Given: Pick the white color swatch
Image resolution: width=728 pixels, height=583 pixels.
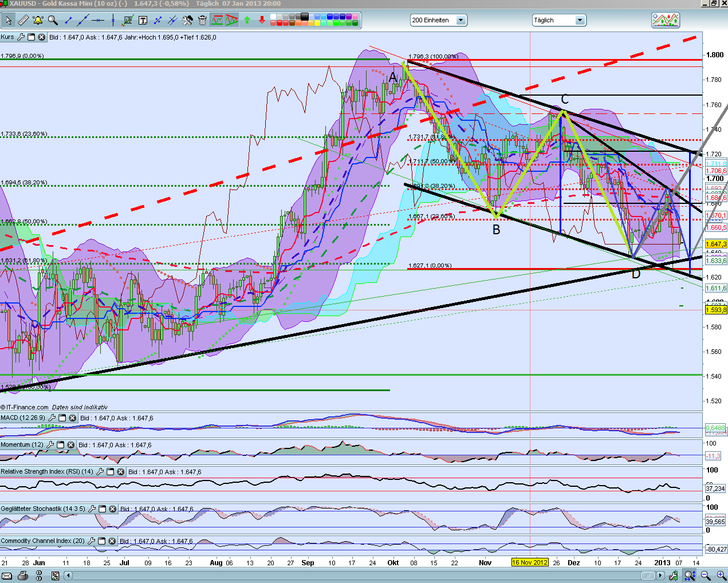Looking at the screenshot, I should (x=273, y=16).
